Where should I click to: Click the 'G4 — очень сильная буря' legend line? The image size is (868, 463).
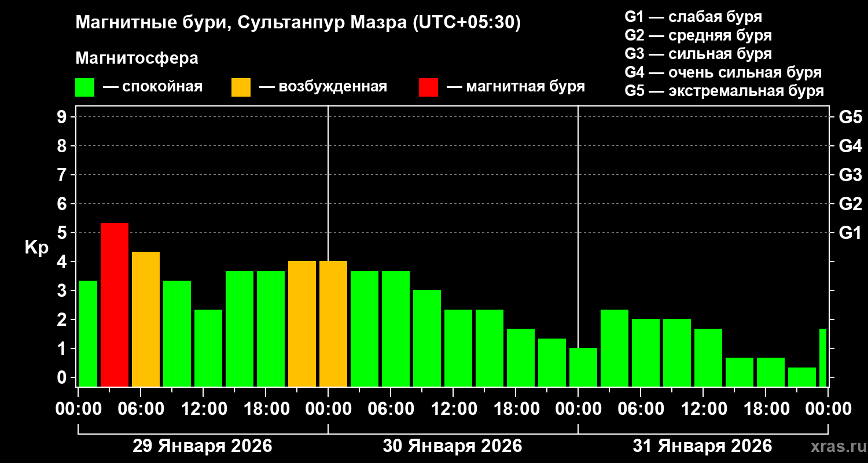click(x=723, y=72)
